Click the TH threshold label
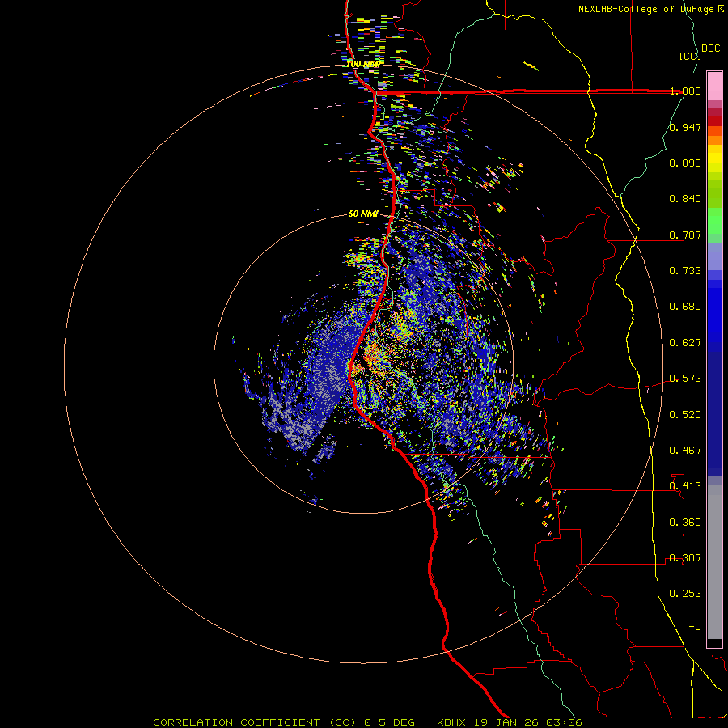Image resolution: width=728 pixels, height=728 pixels. (x=695, y=630)
